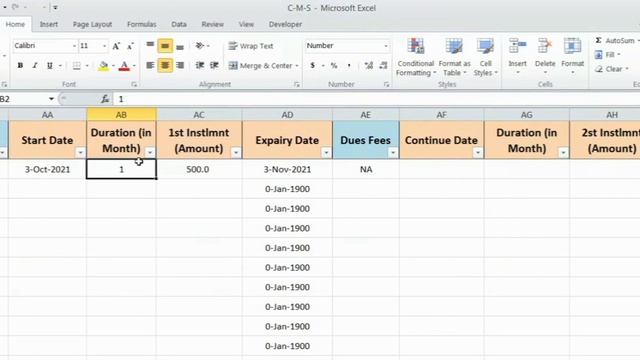Click Increase Decimal icon
Screen dimensions: 640x360
tap(369, 65)
